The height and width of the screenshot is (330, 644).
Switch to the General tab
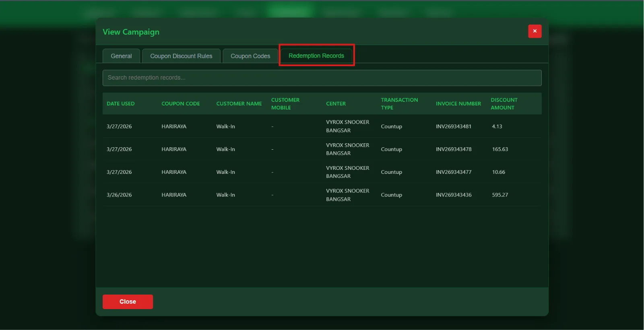(121, 56)
